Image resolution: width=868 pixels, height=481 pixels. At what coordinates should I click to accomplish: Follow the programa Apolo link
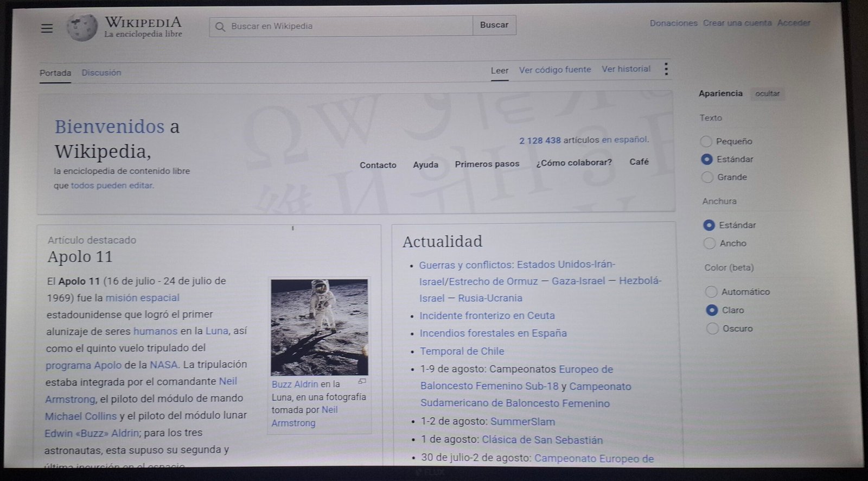click(84, 365)
